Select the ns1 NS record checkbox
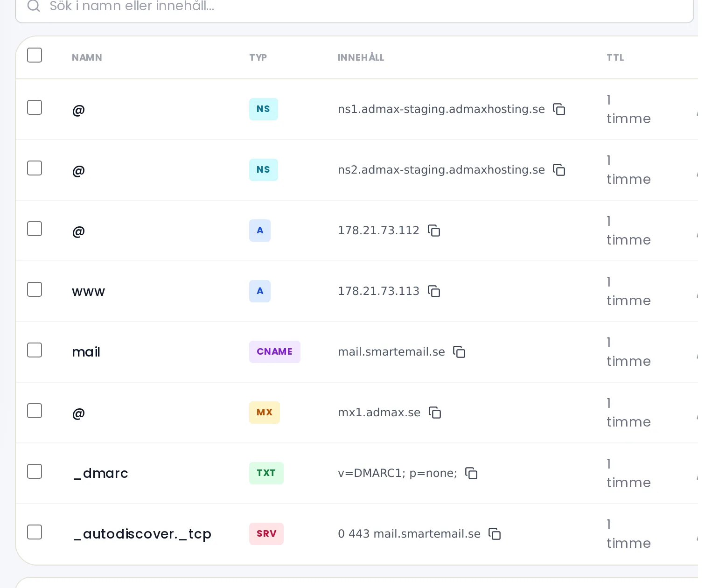Screen dimensions: 712x588 pos(35,107)
